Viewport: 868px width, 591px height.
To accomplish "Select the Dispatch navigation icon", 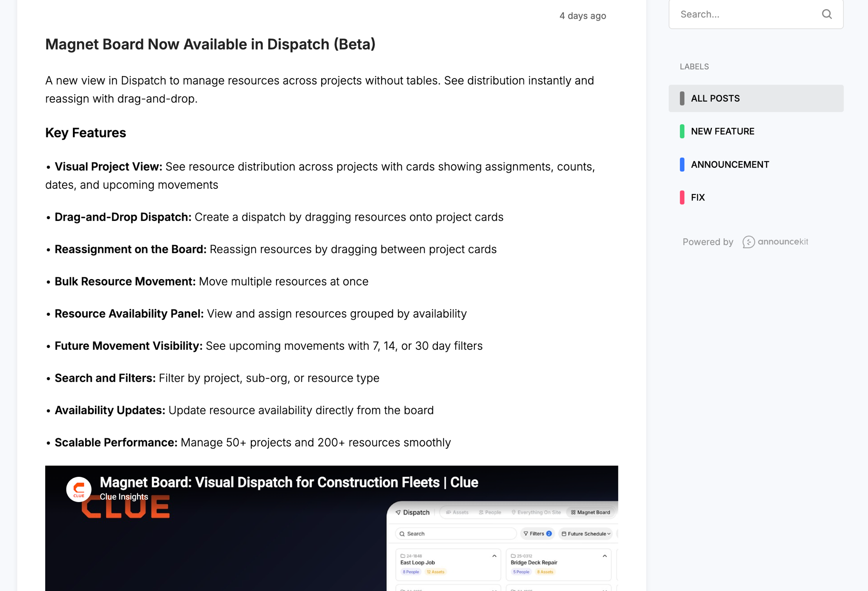I will pyautogui.click(x=398, y=512).
